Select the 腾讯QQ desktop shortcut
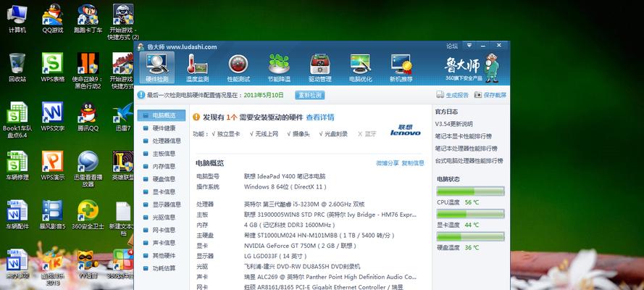The height and width of the screenshot is (290, 644). click(88, 117)
